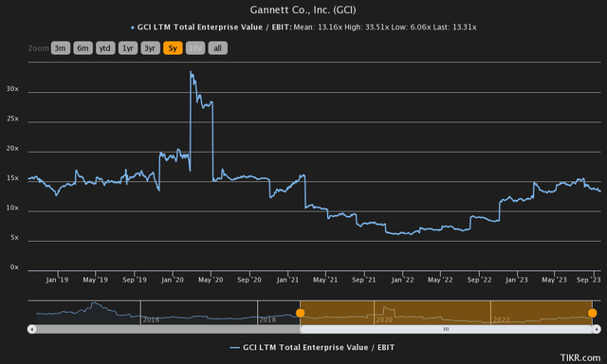Click the Mean 13.16x statistic text
The image size is (607, 364).
pyautogui.click(x=318, y=27)
